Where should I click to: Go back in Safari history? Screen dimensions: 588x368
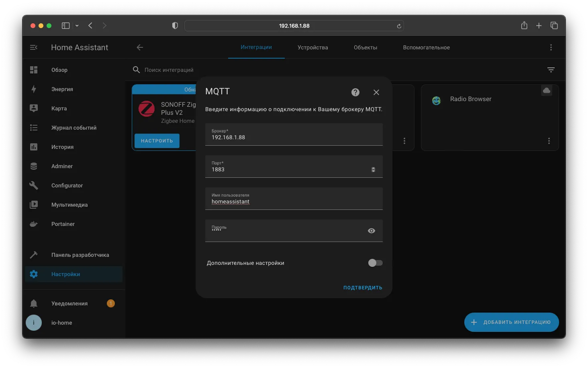(x=90, y=26)
